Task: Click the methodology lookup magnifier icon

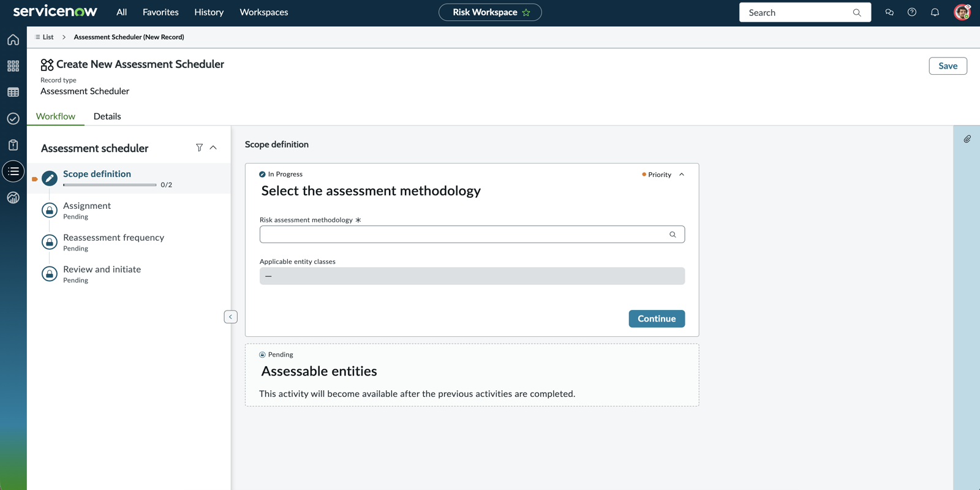Action: [673, 235]
